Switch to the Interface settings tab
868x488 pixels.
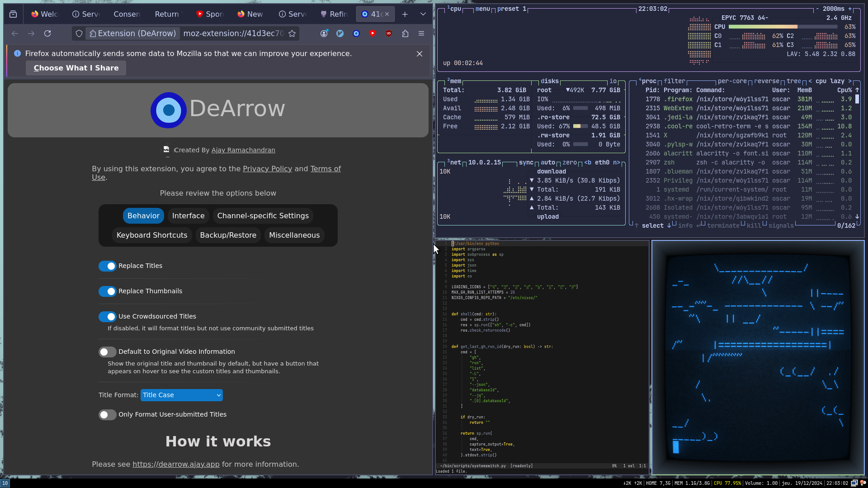pos(189,216)
